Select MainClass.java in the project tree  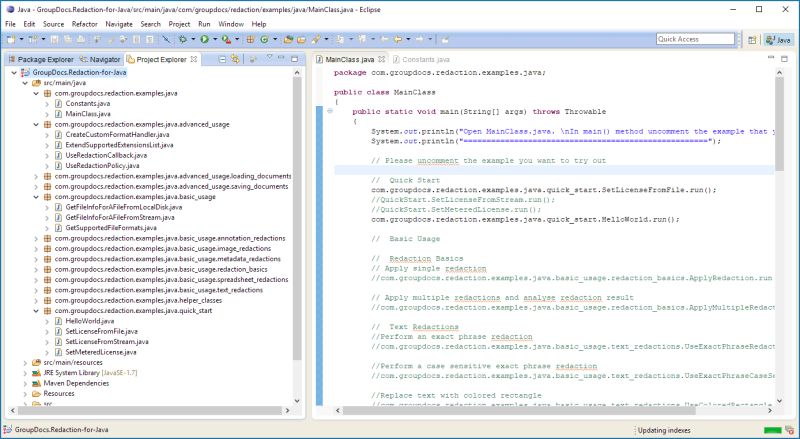88,114
